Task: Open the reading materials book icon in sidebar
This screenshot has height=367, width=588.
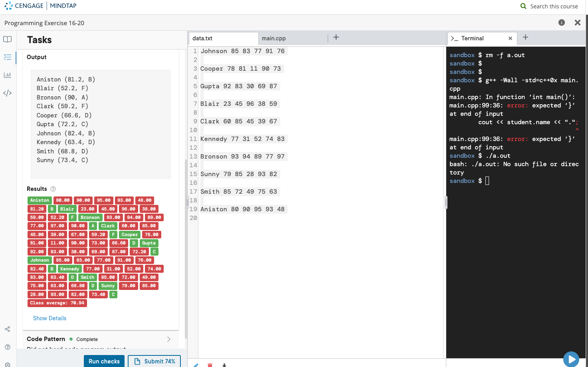Action: 7,39
